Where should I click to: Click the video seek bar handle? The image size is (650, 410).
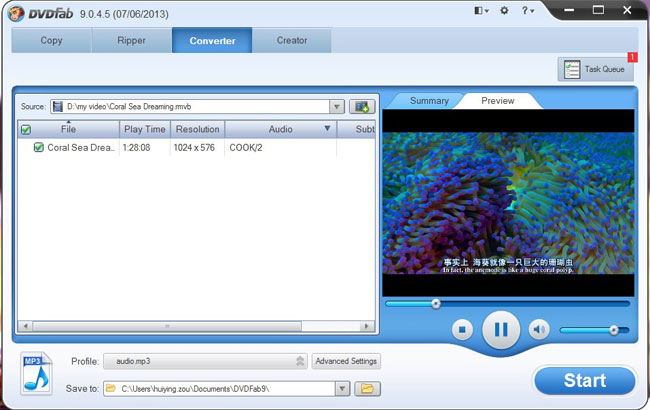pyautogui.click(x=436, y=304)
